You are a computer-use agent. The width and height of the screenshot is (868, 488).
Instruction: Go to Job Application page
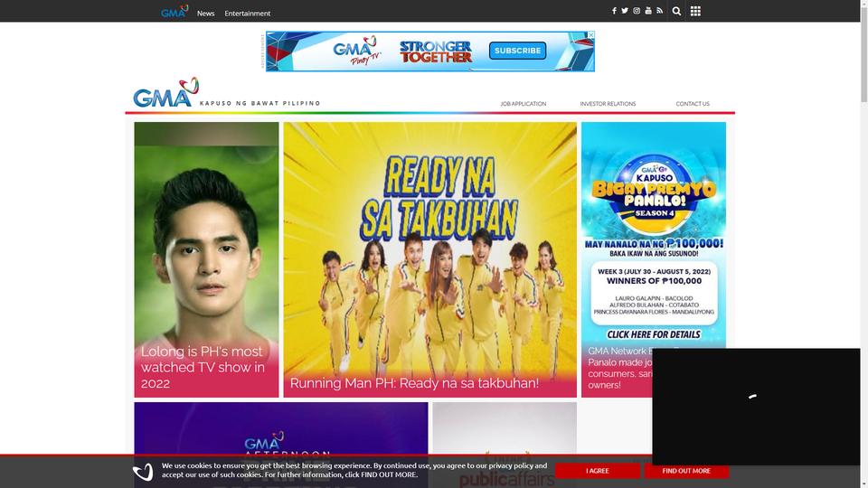[524, 104]
